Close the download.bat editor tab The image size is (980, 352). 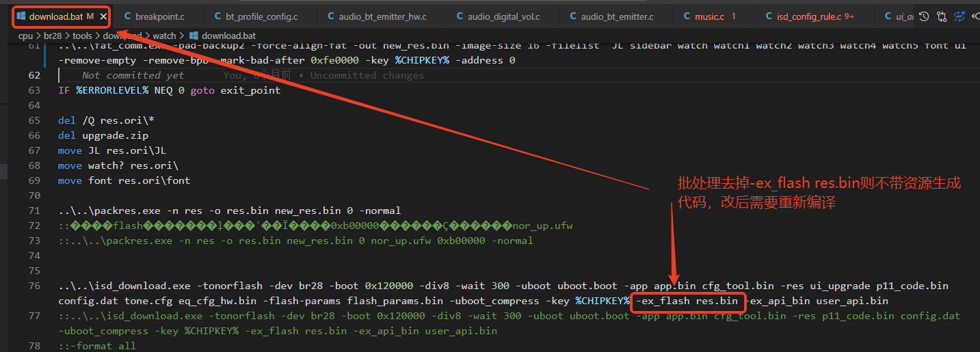click(x=103, y=16)
